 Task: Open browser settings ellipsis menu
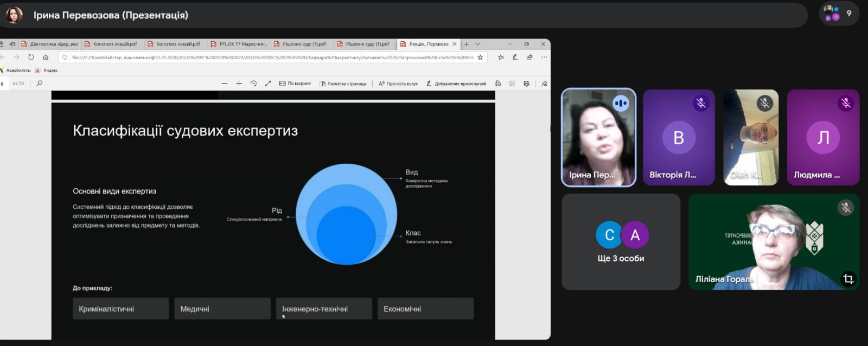[544, 57]
